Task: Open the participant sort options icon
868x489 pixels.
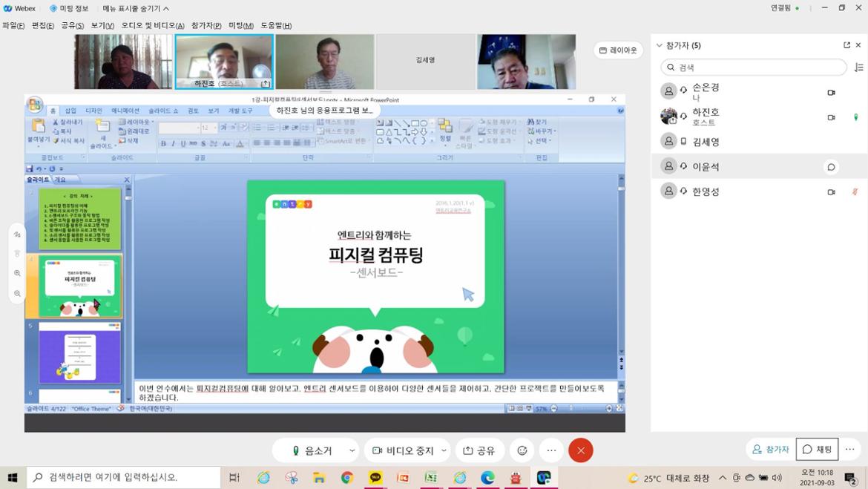Action: pos(858,67)
